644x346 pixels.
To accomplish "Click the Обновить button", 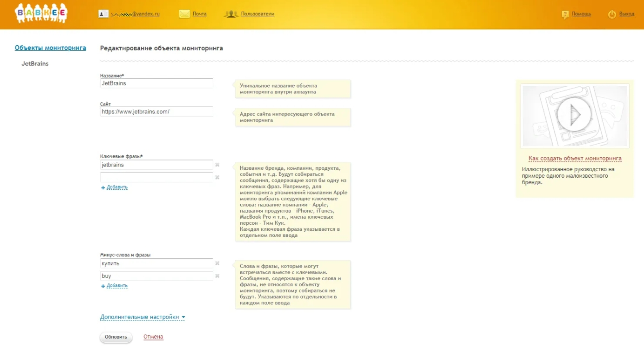I will pyautogui.click(x=116, y=337).
